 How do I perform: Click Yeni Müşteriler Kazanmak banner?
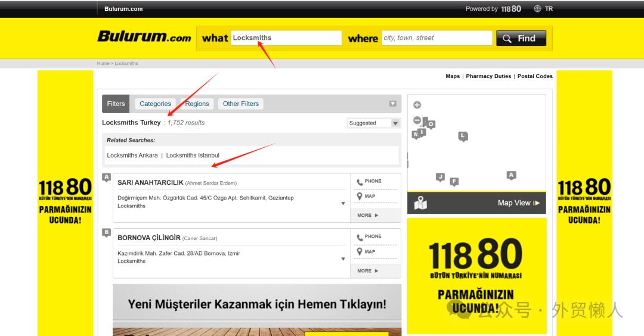(257, 310)
